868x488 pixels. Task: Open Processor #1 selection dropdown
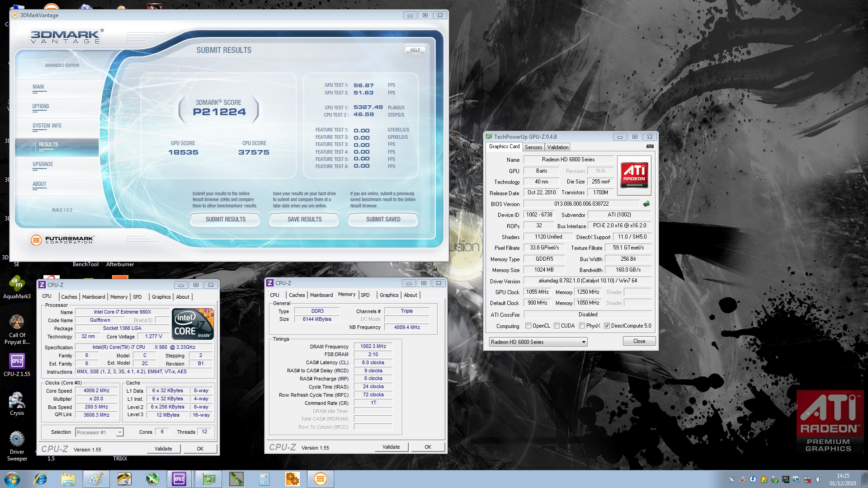(119, 432)
